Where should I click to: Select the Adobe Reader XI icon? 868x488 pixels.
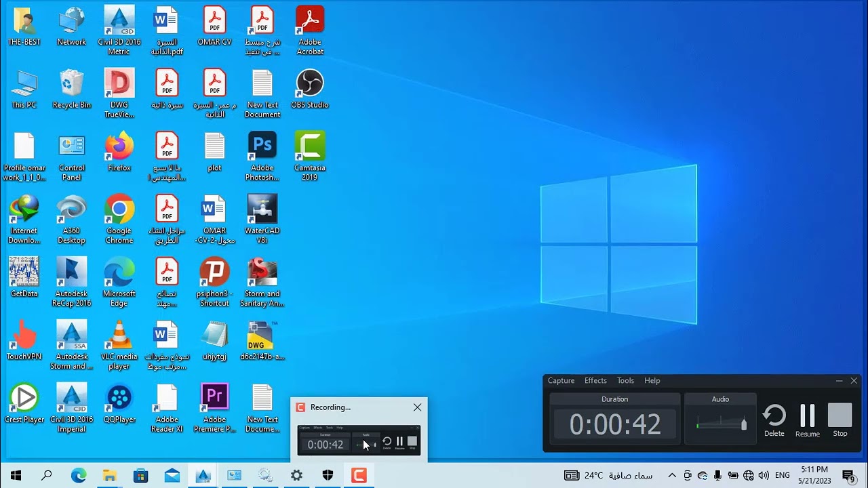coord(167,407)
